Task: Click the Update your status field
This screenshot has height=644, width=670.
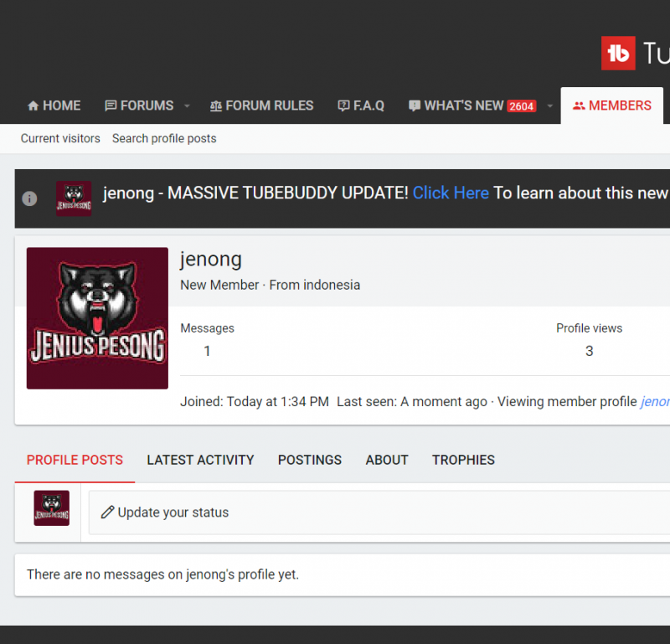Action: coord(377,513)
